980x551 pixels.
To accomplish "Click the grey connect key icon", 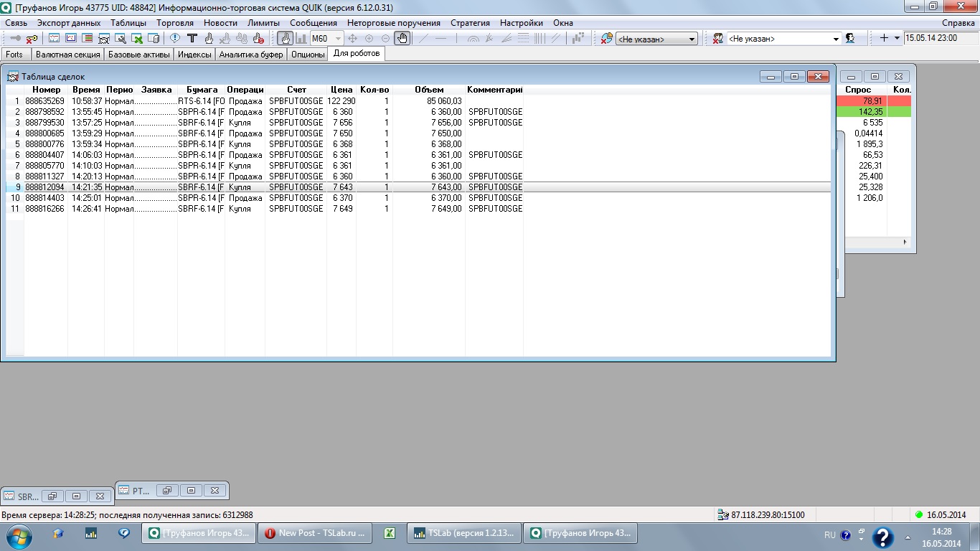I will click(x=15, y=38).
